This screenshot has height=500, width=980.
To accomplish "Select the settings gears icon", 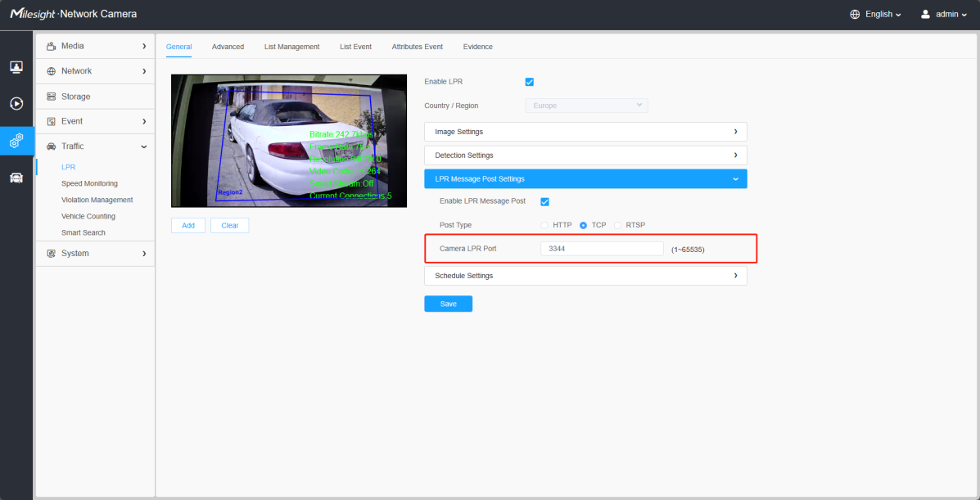I will (x=16, y=141).
